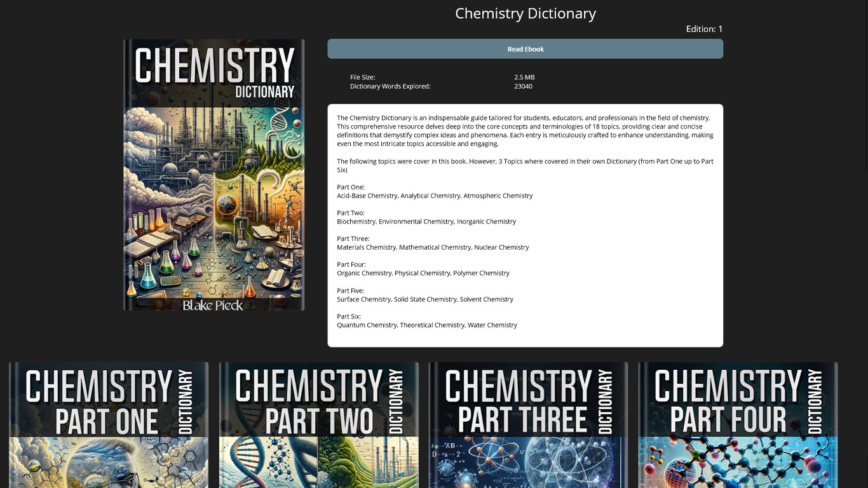Click the Part Three: heading in description

353,239
